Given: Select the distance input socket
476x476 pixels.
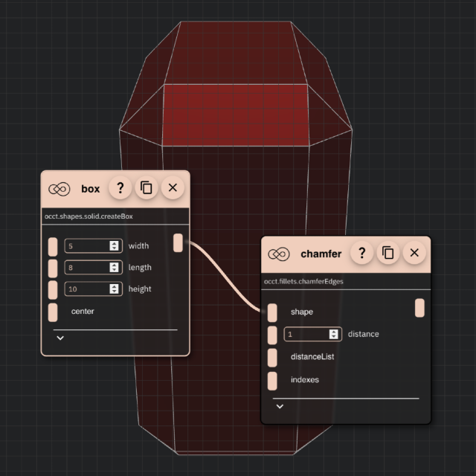Looking at the screenshot, I should point(272,335).
